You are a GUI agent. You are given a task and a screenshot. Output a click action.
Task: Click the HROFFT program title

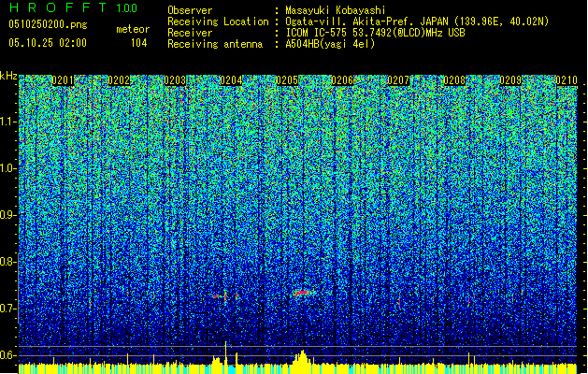pyautogui.click(x=58, y=7)
